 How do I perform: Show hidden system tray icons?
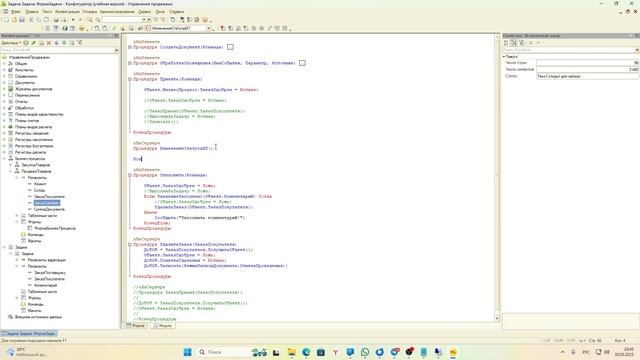[x=563, y=352]
